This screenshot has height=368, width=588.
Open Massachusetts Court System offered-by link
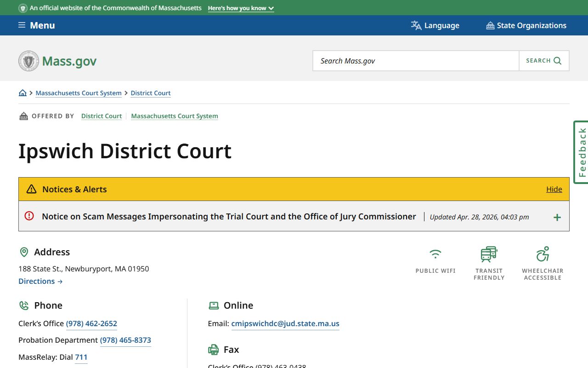point(175,116)
